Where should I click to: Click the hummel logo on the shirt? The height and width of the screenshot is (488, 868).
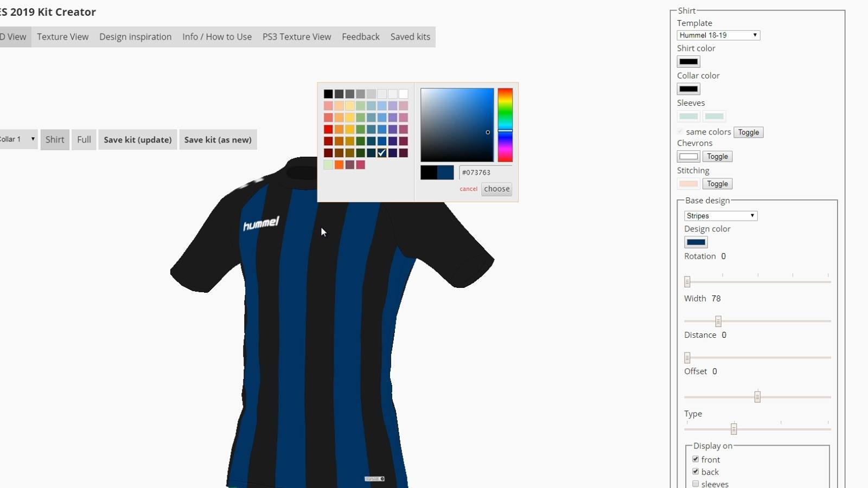point(261,223)
